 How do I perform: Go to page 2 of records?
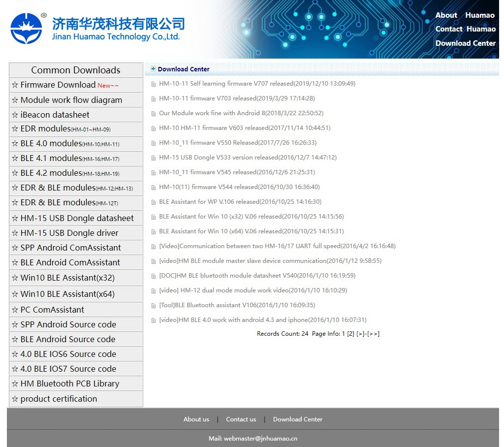click(350, 334)
